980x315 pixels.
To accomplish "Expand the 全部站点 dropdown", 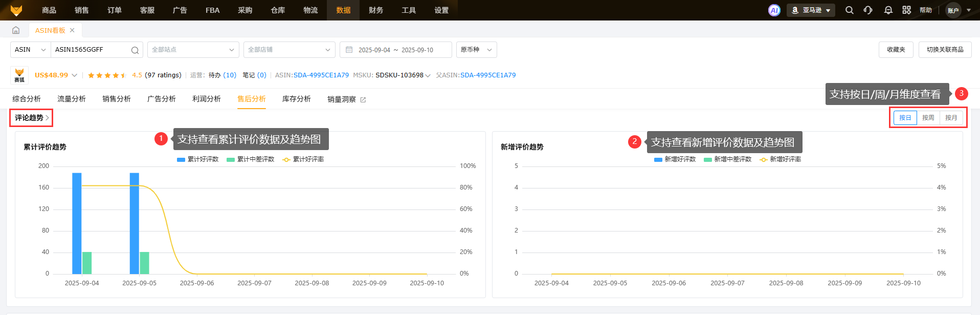I will pos(193,50).
